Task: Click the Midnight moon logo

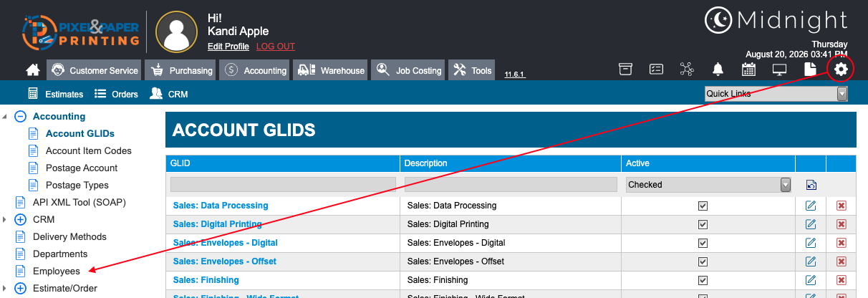Action: point(776,20)
